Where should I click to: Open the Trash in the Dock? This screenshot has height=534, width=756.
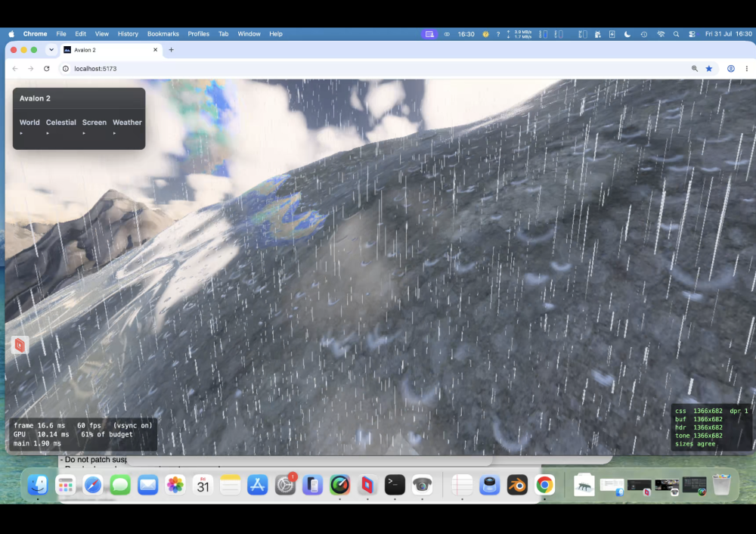(x=722, y=485)
